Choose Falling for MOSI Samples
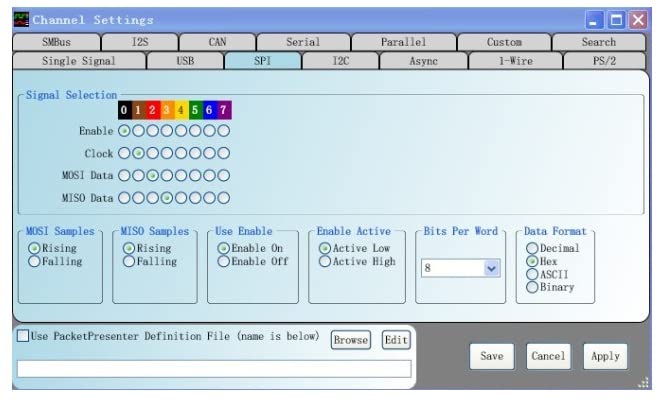The height and width of the screenshot is (403, 663). 35,261
